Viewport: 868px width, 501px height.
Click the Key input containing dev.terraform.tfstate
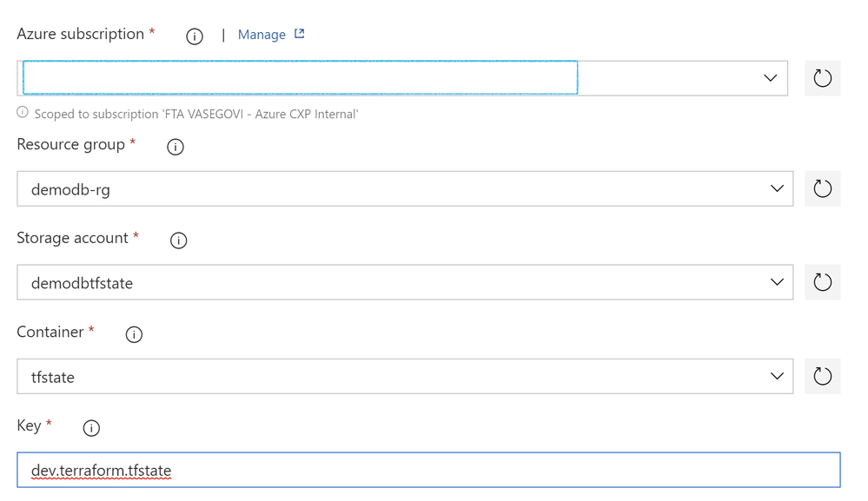428,470
